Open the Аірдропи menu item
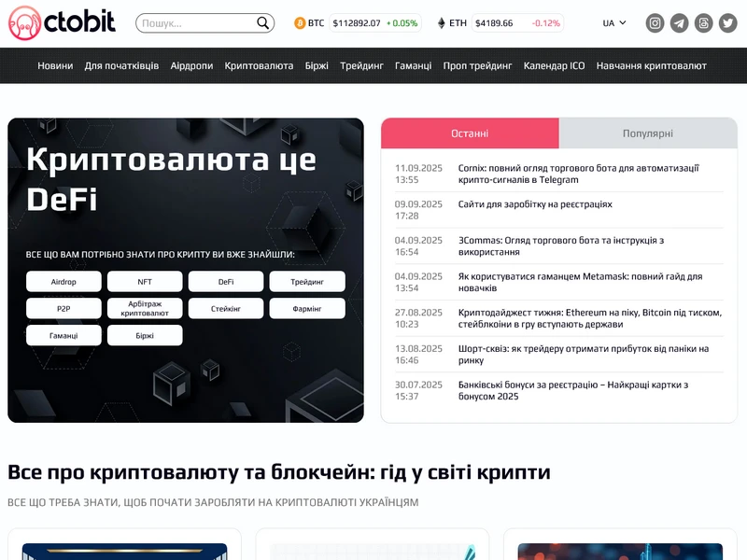Image resolution: width=747 pixels, height=560 pixels. [x=191, y=65]
